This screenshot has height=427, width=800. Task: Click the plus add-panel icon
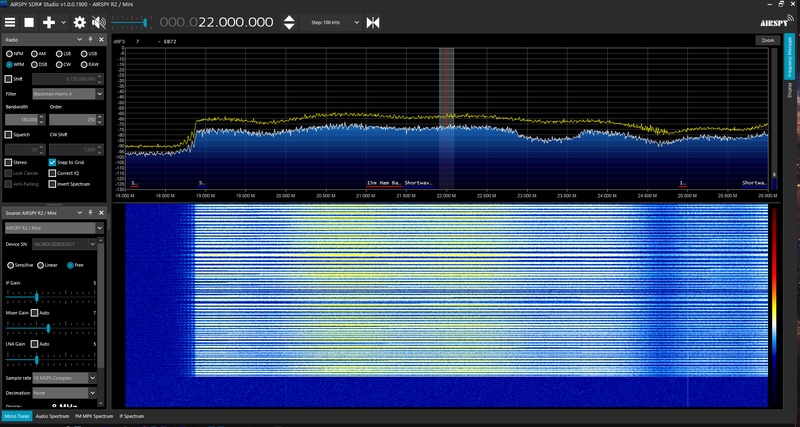click(48, 21)
